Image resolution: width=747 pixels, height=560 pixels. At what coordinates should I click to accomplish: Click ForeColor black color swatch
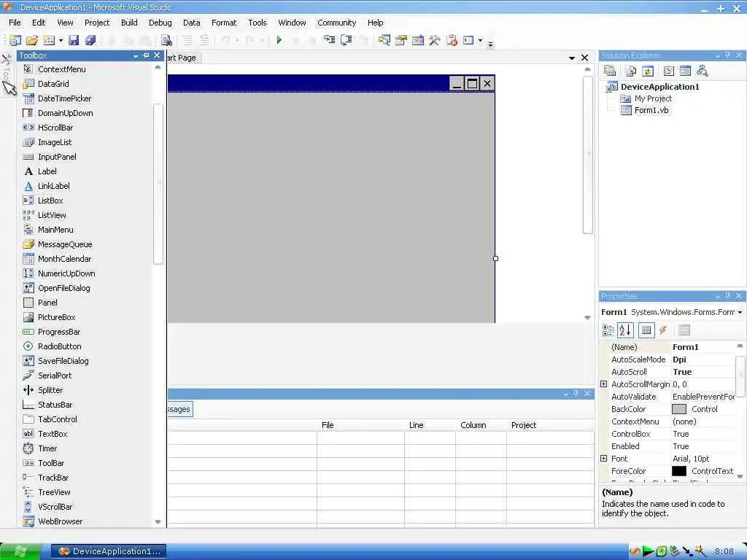679,471
